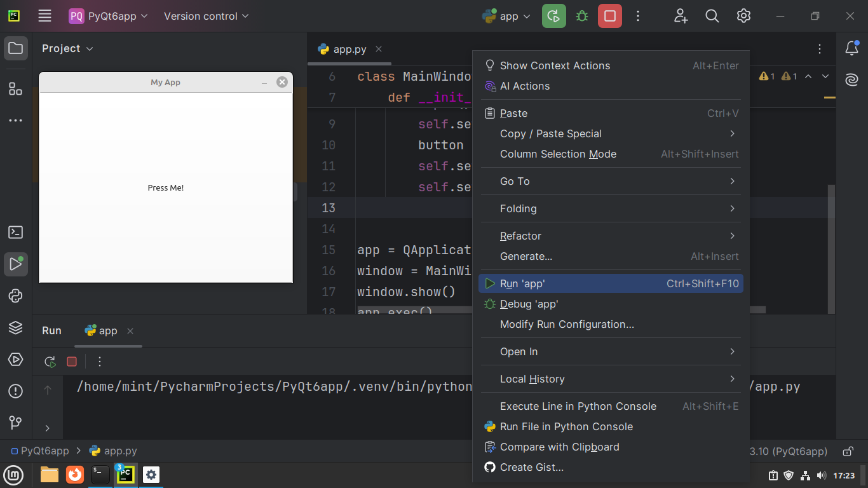The height and width of the screenshot is (488, 868).
Task: Open the Git version control tool window
Action: 15,423
